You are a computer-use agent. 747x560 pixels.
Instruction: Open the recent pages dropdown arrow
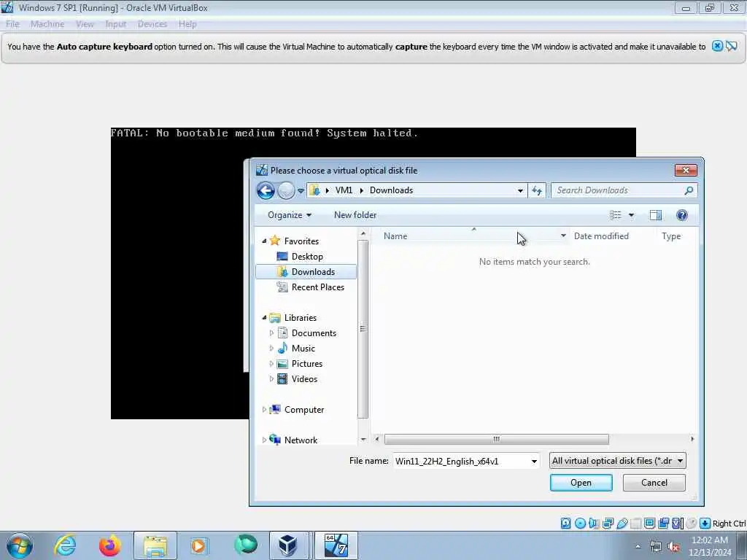(x=301, y=190)
